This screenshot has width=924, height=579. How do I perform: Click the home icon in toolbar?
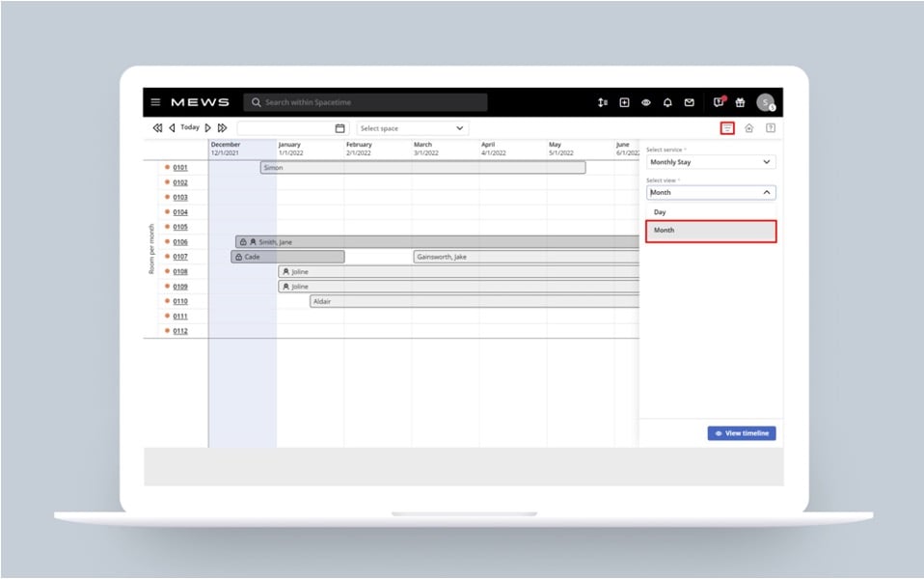pyautogui.click(x=748, y=128)
